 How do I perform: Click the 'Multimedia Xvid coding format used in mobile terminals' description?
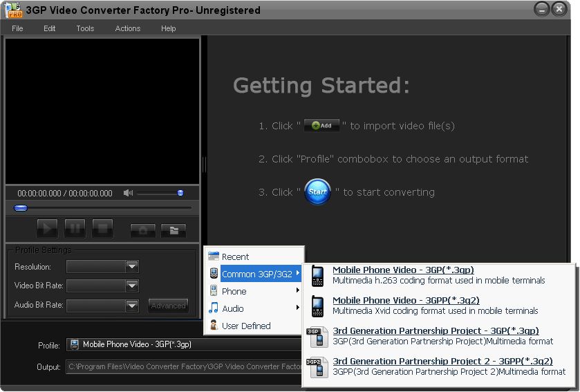click(435, 310)
